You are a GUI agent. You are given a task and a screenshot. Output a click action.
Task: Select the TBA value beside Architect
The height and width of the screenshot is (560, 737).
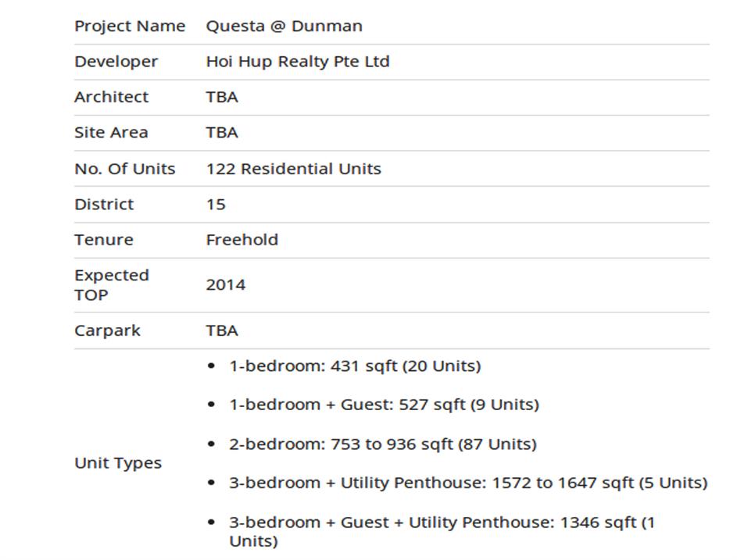click(222, 97)
